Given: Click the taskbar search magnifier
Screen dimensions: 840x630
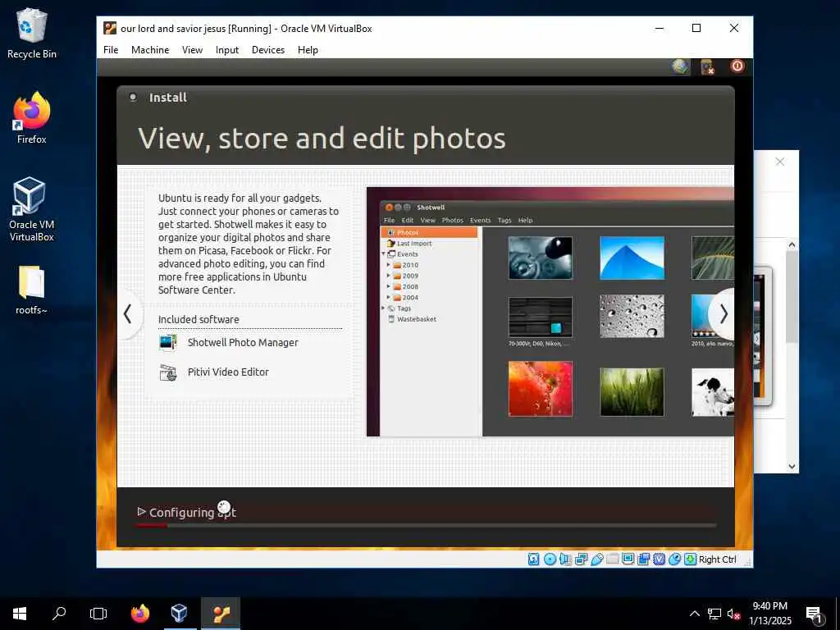Looking at the screenshot, I should (59, 614).
